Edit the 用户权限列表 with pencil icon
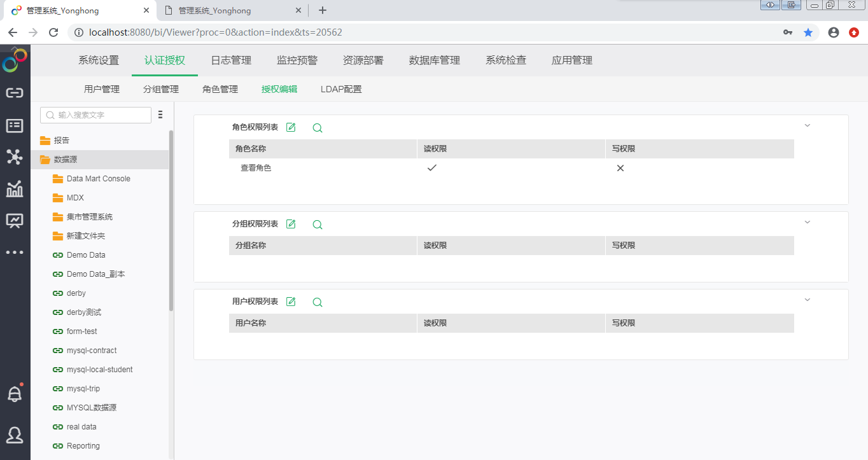The width and height of the screenshot is (868, 460). pyautogui.click(x=291, y=302)
